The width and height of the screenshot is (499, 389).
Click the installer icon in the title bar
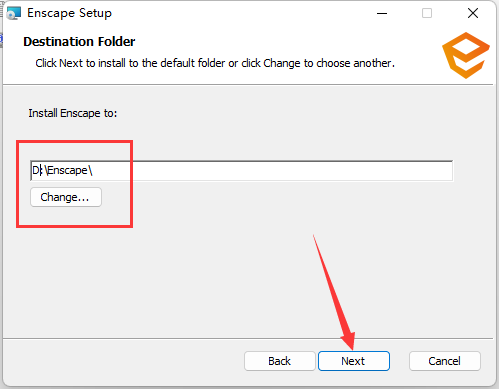[14, 13]
